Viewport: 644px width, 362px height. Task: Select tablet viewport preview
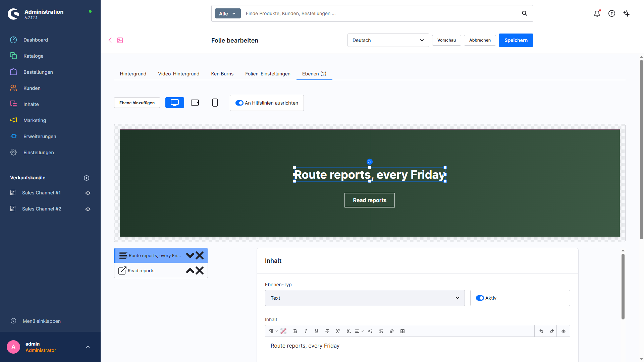point(195,103)
